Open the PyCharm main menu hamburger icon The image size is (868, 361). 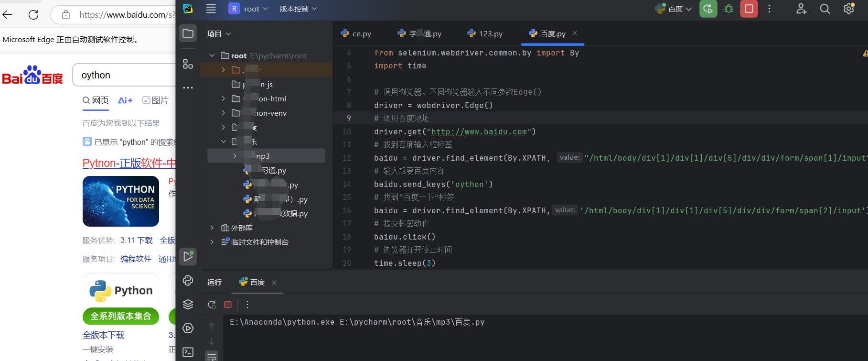[211, 9]
